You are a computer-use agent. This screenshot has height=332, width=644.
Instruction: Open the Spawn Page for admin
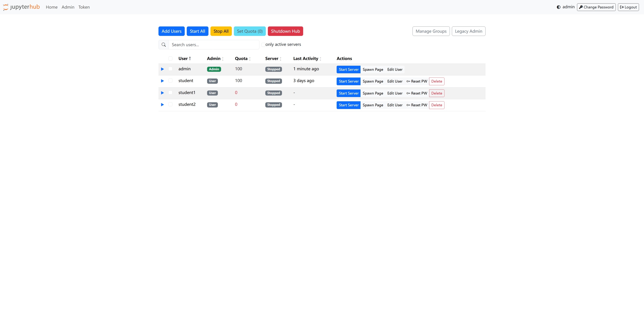click(x=373, y=69)
